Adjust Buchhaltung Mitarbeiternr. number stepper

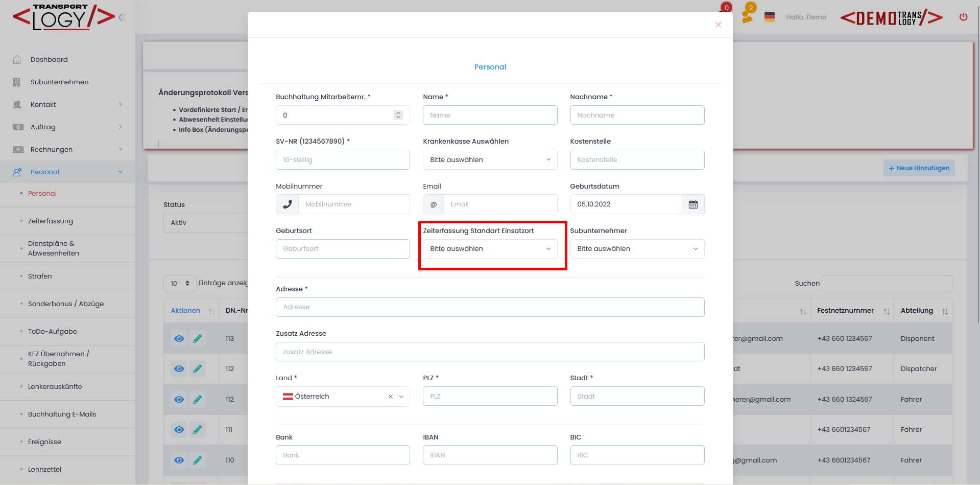click(x=398, y=116)
